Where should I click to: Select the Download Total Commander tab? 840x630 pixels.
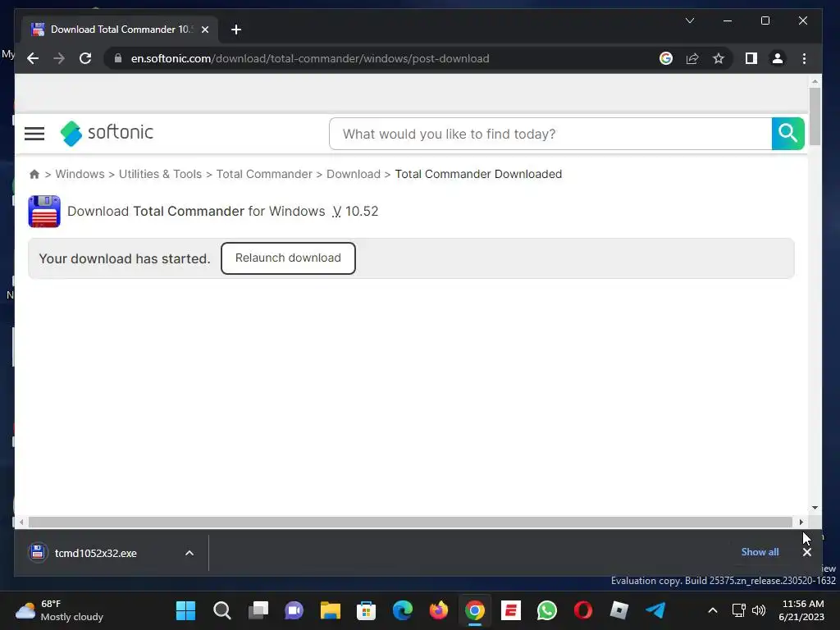click(119, 30)
